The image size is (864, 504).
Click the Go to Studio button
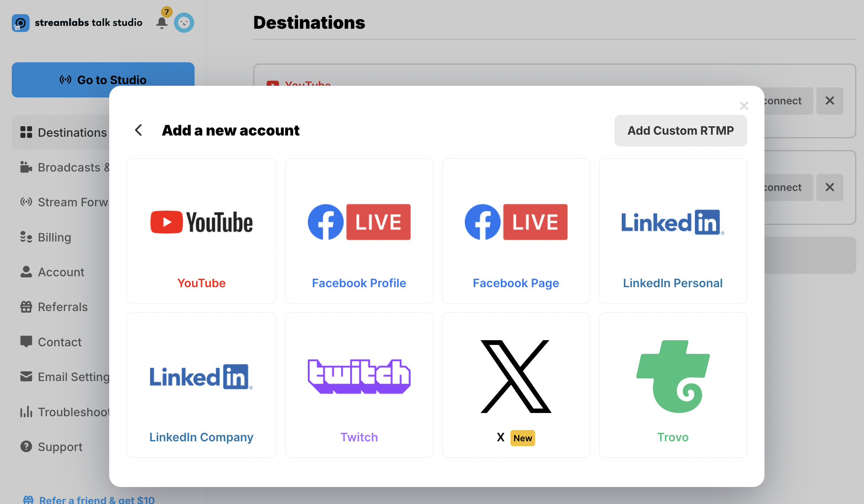[x=103, y=80]
